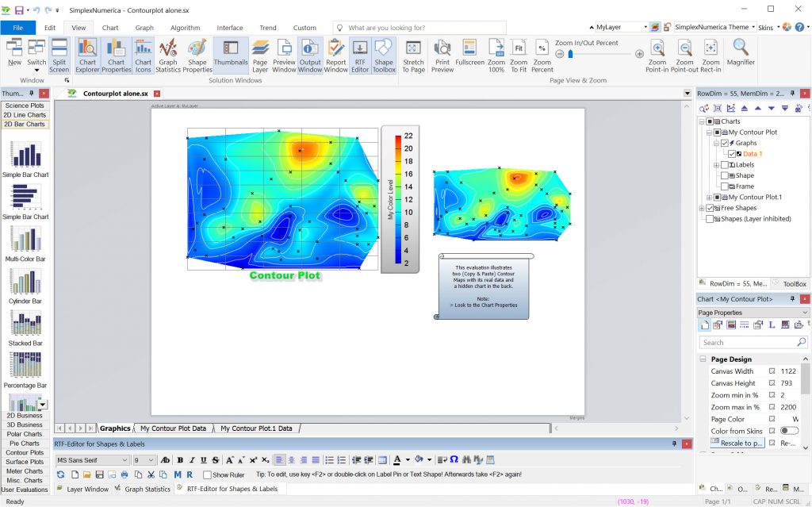Check the Frame tree checkbox

[725, 186]
